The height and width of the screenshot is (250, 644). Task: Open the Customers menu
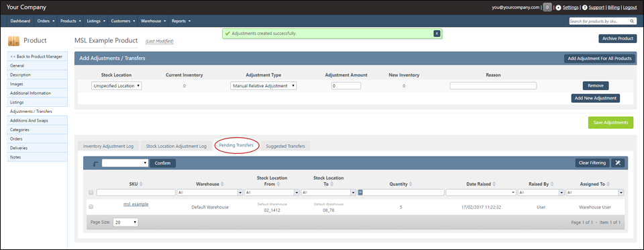tap(123, 21)
